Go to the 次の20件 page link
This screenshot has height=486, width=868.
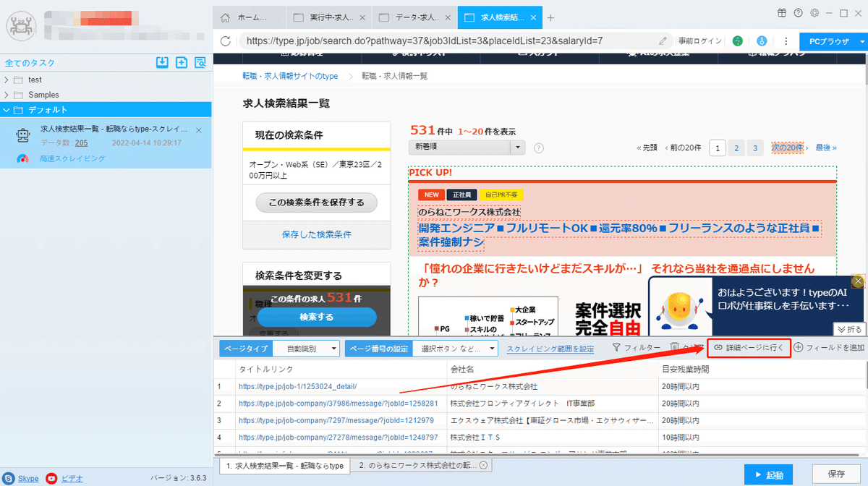pos(788,148)
